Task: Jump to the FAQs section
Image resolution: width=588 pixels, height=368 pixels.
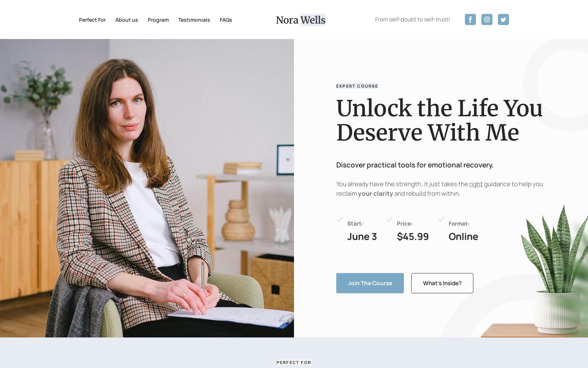Action: point(226,20)
